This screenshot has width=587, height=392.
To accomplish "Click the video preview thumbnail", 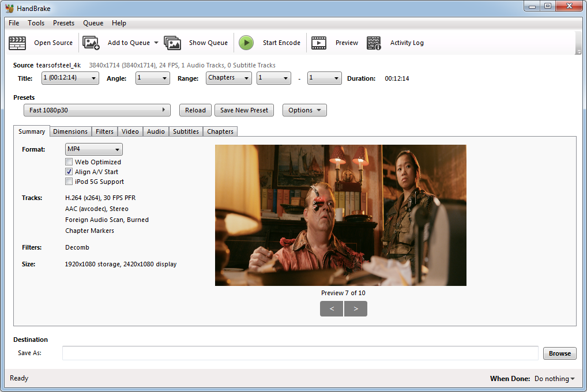I will click(x=341, y=215).
